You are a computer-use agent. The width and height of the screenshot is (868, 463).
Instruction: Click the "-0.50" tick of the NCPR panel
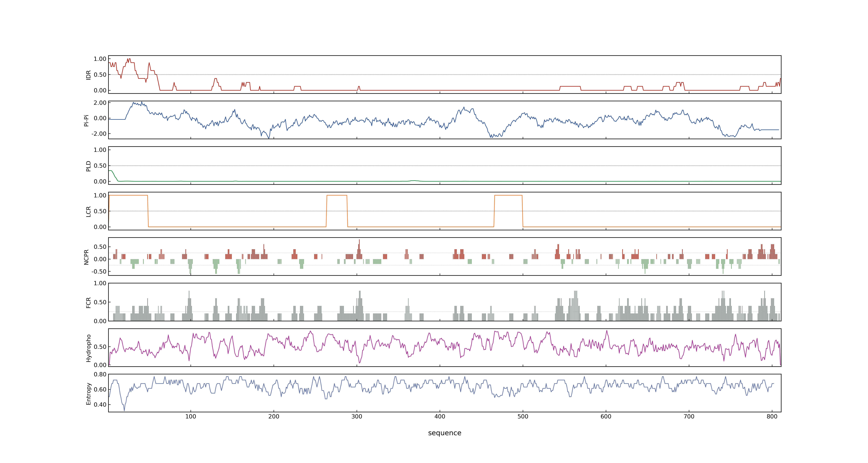99,271
